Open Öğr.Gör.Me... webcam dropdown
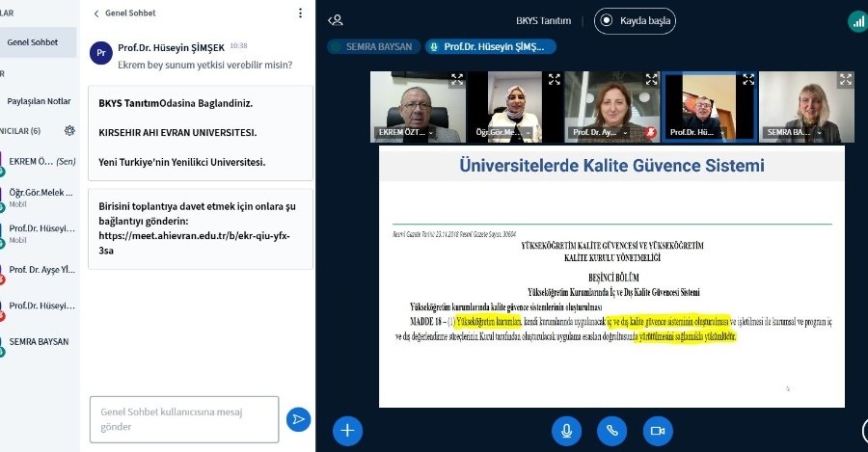Viewport: 868px width, 452px height. (x=529, y=133)
